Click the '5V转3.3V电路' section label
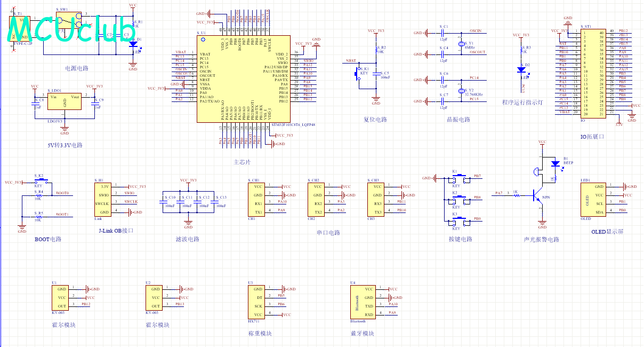Viewport: 644px width, 347px height. (x=65, y=145)
